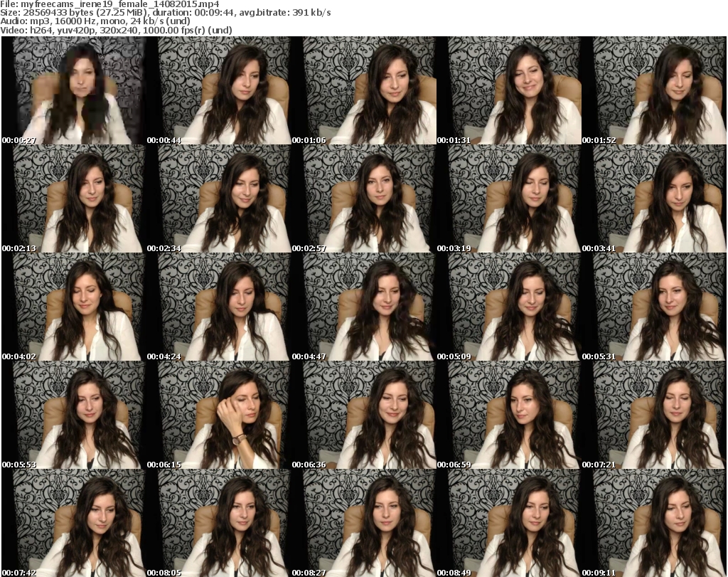Select the thumbnail stamped 00:00:27

click(73, 90)
